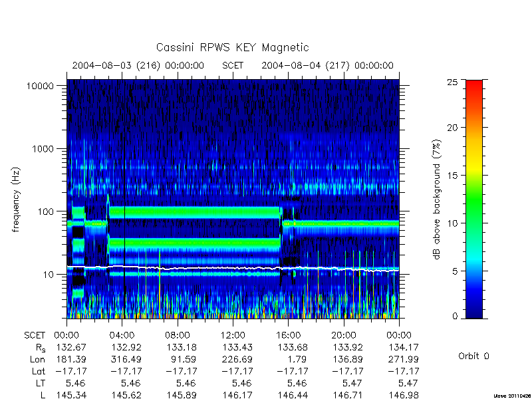
Task: Click the '20' colorbar tick label
Action: pyautogui.click(x=452, y=128)
